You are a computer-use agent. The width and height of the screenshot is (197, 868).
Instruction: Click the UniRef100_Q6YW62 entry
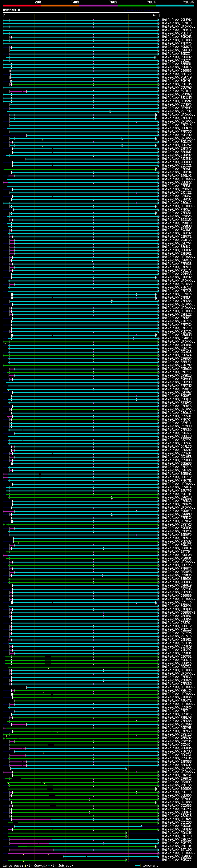[x=176, y=521]
